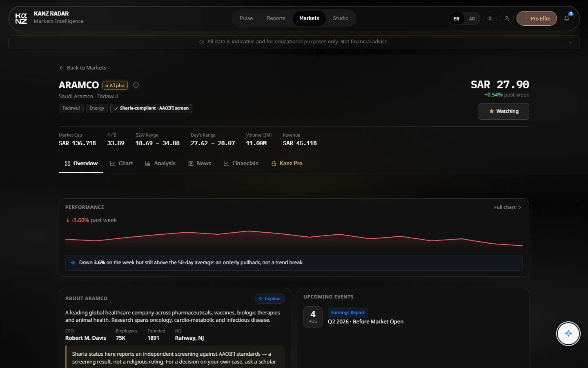
Task: Click the +0.54% past week change
Action: pyautogui.click(x=507, y=95)
